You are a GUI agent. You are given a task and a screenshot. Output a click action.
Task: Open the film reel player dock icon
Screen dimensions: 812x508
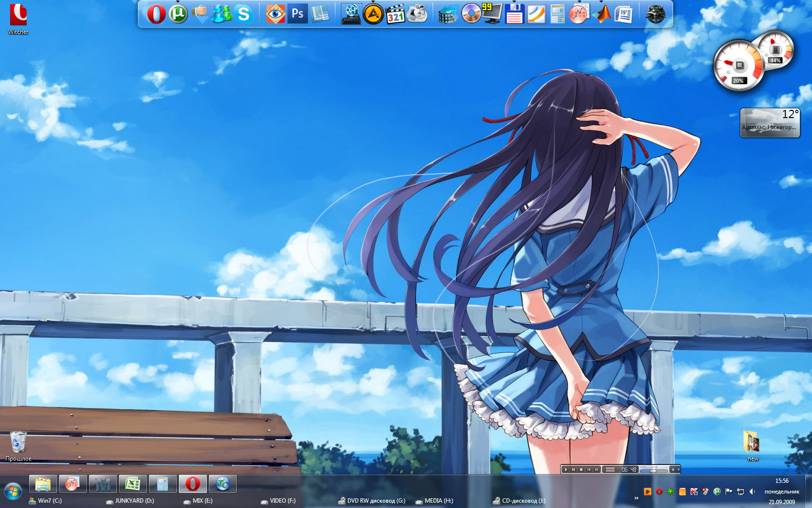(351, 14)
